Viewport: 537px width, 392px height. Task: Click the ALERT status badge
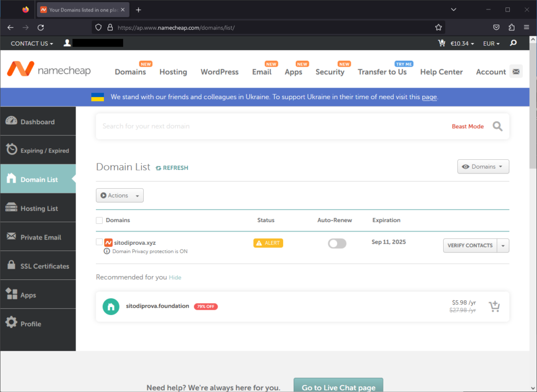[x=268, y=243]
